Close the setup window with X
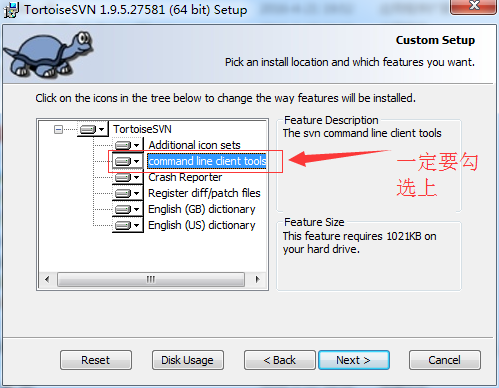 [473, 6]
